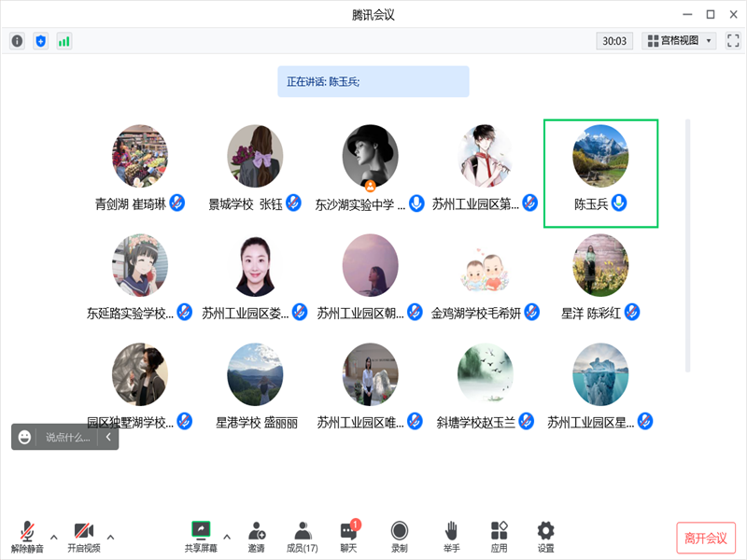
Task: Click muted mic icon of 景城学校 张钰
Action: [x=293, y=203]
